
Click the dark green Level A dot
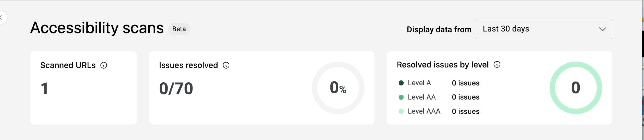(401, 83)
